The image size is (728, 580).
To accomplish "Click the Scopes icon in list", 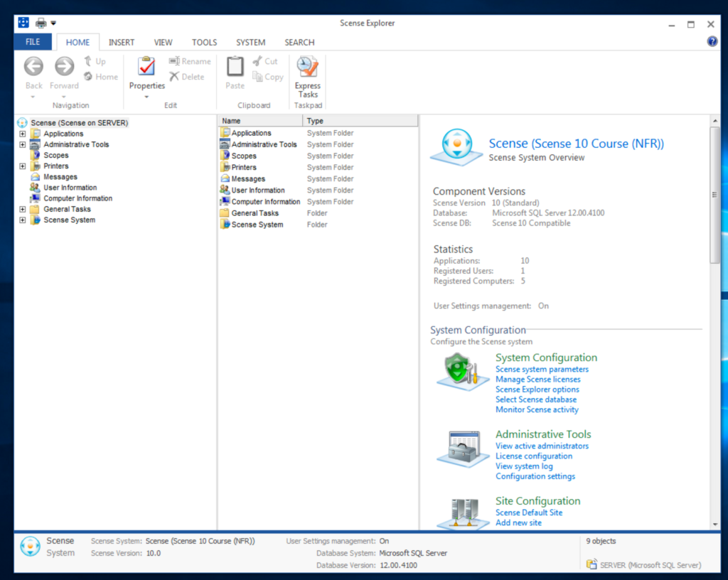I will (x=225, y=156).
